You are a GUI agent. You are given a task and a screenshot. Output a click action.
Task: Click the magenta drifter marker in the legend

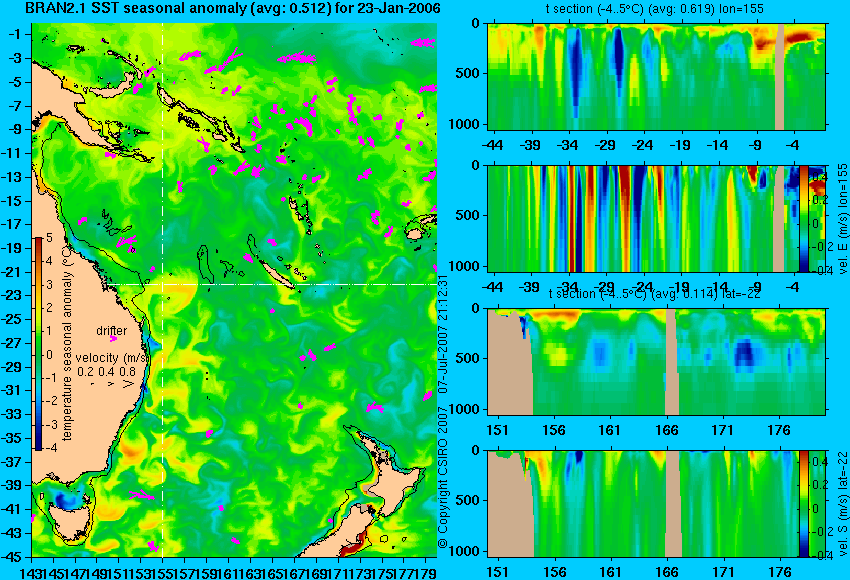[113, 339]
